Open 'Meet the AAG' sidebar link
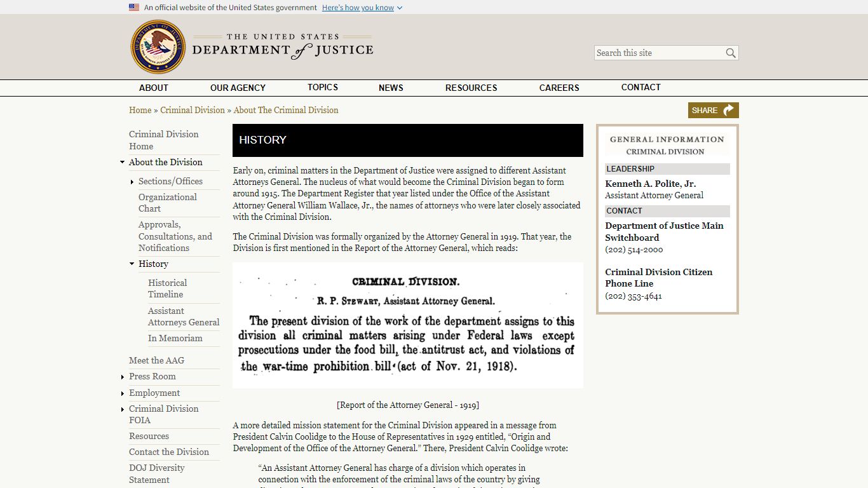The height and width of the screenshot is (488, 868). [156, 360]
